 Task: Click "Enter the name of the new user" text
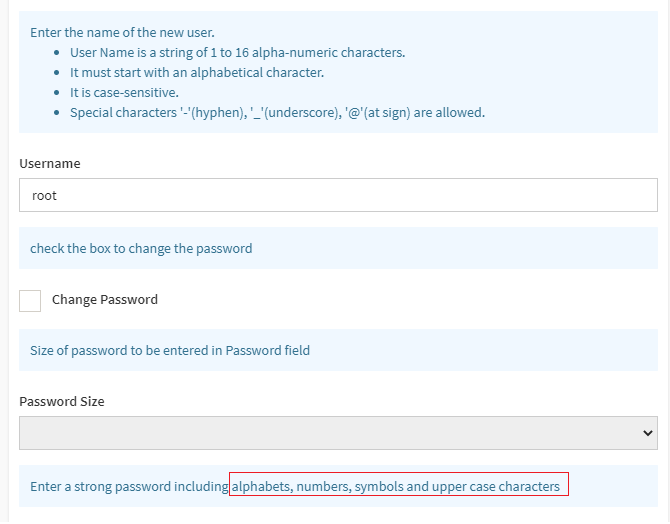click(x=122, y=32)
